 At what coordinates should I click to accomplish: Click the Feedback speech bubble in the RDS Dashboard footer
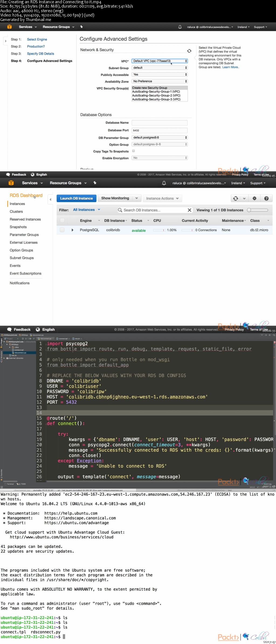pos(9,329)
